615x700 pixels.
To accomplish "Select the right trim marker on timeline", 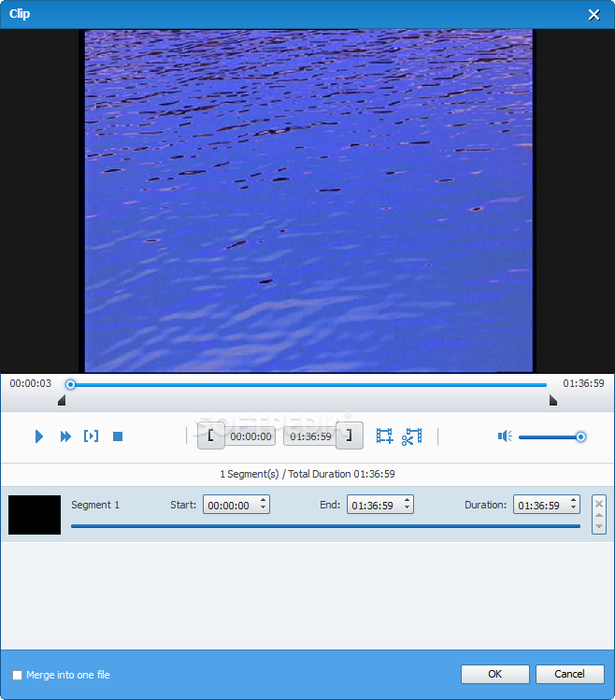I will [x=553, y=400].
